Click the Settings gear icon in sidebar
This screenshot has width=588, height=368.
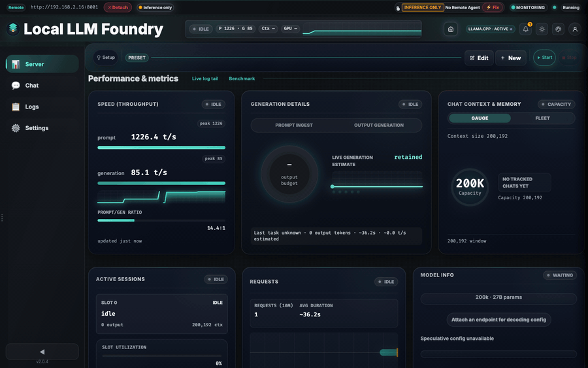16,128
